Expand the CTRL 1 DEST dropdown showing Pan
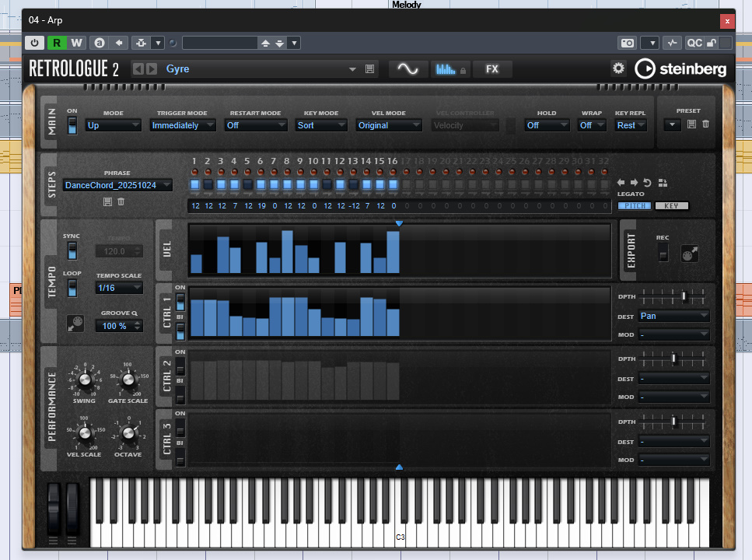 673,316
